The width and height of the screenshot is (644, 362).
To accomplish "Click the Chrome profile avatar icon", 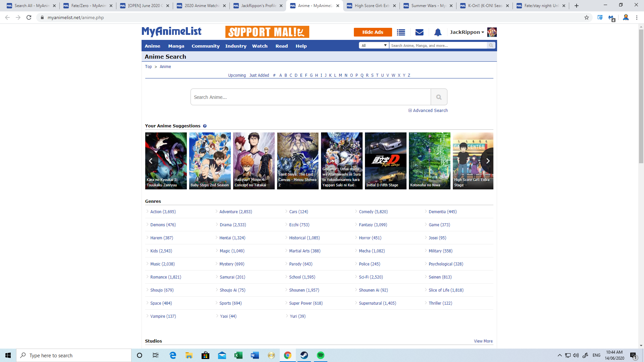I will [626, 17].
